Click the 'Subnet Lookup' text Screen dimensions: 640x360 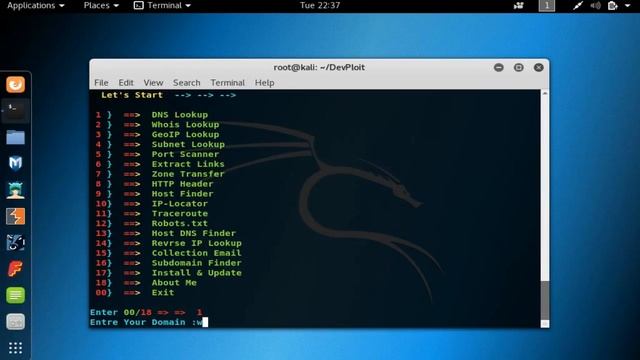(188, 144)
